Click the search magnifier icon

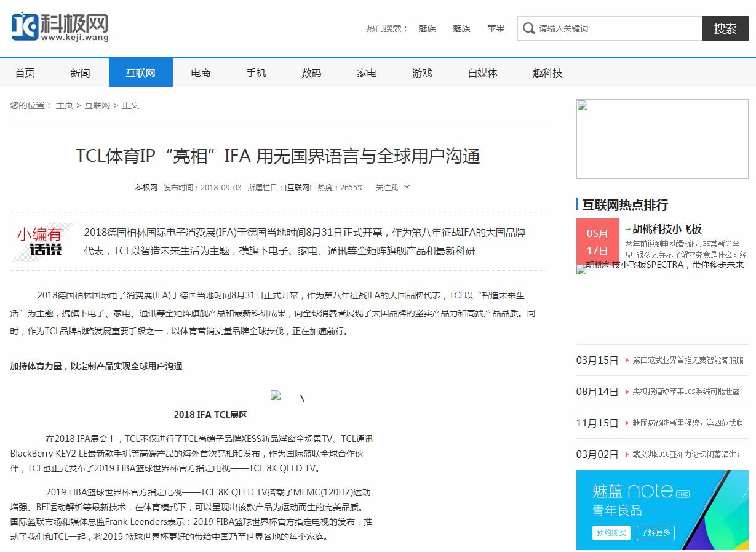528,28
